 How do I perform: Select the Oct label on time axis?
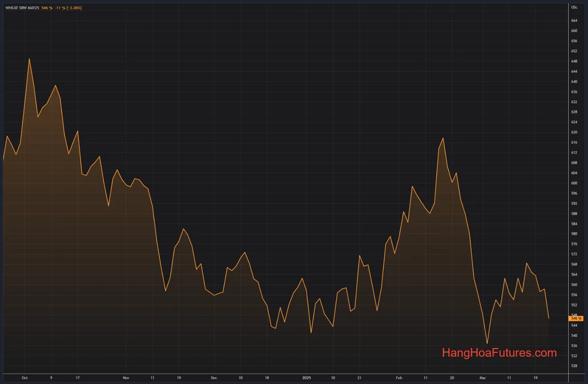point(25,378)
